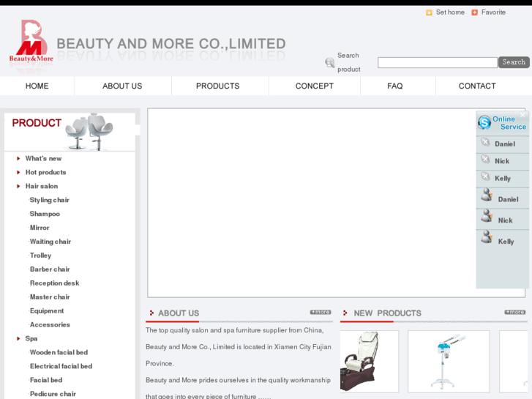Viewport: 532px width, 399px height.
Task: Select Master chair subcategory
Action: tap(50, 297)
